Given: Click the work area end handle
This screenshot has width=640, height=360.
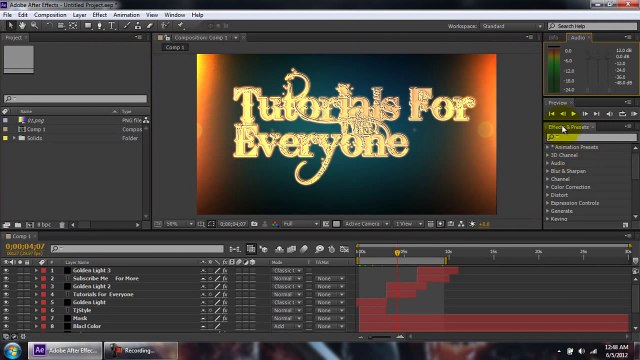Looking at the screenshot, I should pos(446,260).
